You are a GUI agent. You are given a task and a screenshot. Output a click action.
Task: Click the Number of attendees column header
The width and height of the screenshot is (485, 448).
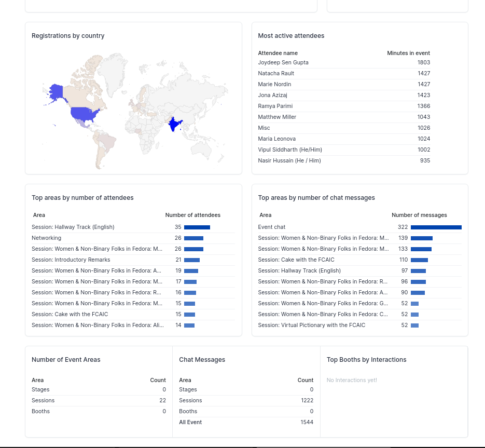point(192,215)
